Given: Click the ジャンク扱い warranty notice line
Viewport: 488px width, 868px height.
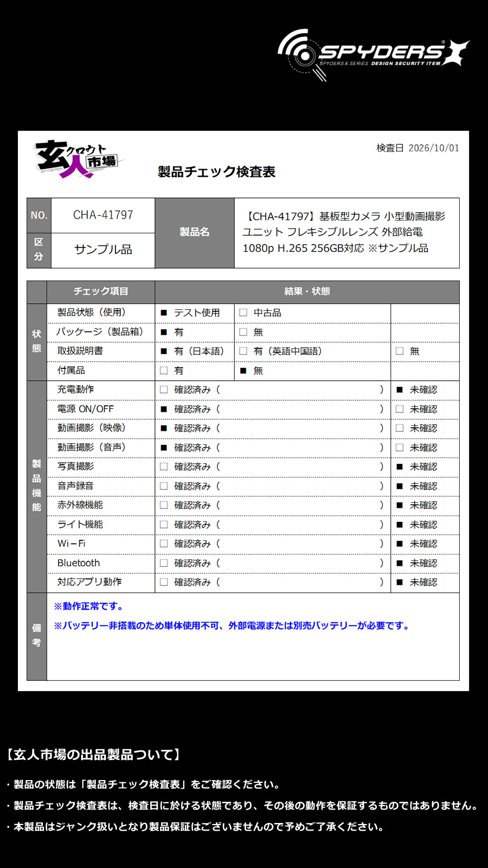Looking at the screenshot, I should [x=196, y=827].
